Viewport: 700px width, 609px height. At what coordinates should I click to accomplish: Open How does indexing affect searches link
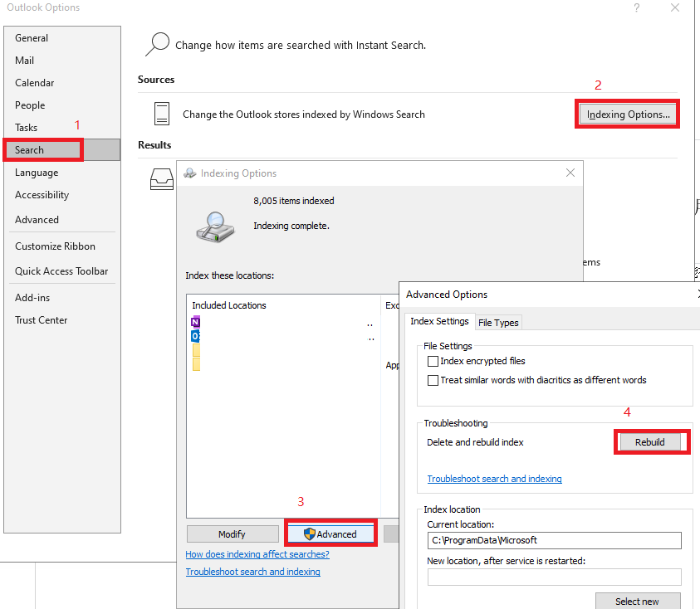[x=257, y=554]
